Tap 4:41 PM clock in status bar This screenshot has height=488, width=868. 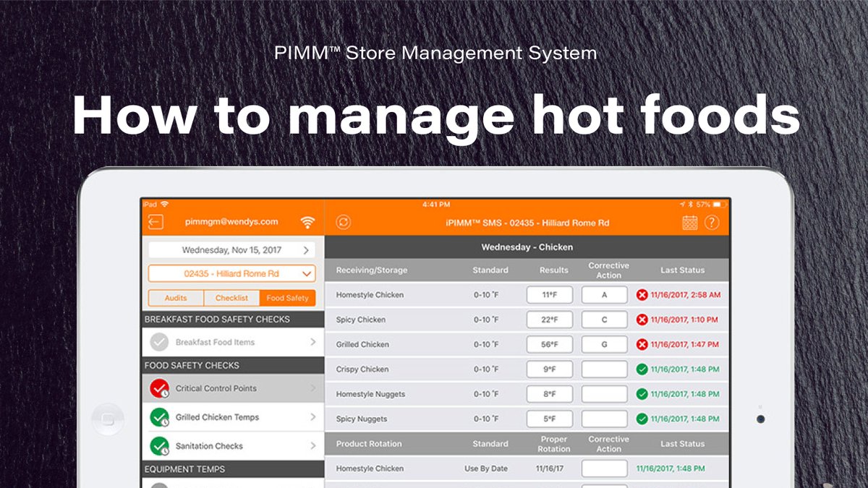(436, 205)
